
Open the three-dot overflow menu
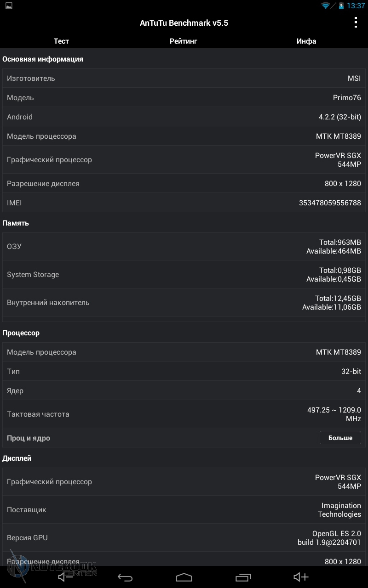356,23
